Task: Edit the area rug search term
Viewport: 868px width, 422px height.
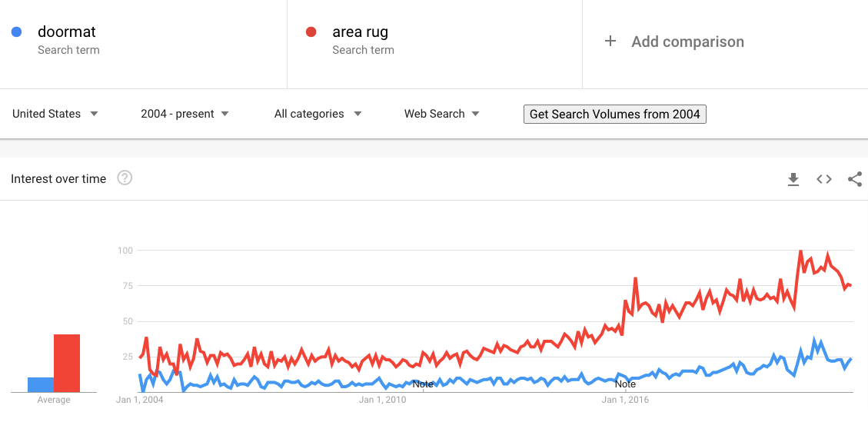Action: click(x=360, y=32)
